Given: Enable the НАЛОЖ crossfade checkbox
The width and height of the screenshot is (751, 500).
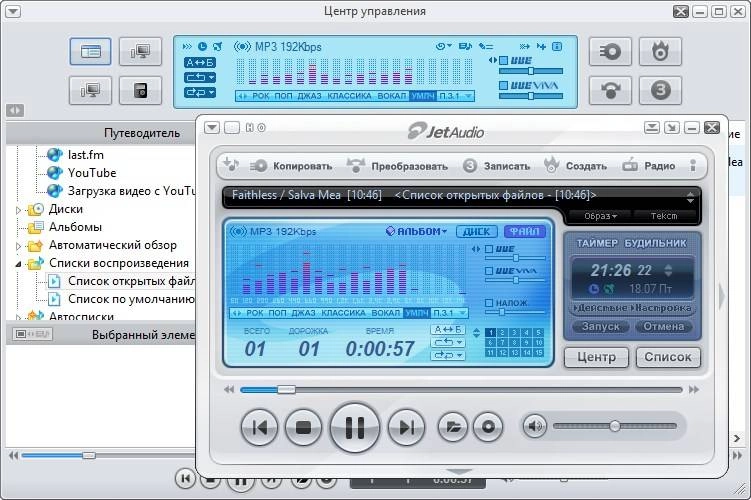Looking at the screenshot, I should [489, 303].
